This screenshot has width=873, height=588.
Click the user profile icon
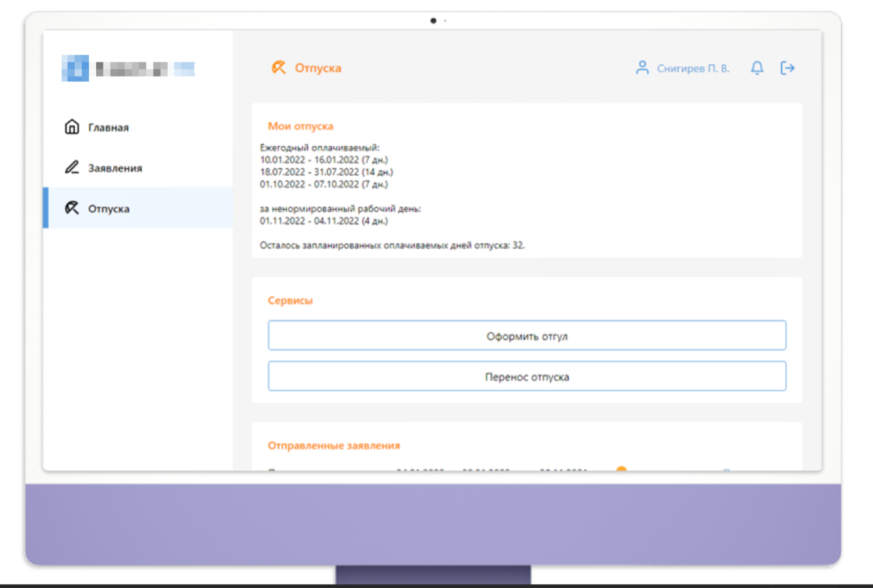(x=642, y=68)
